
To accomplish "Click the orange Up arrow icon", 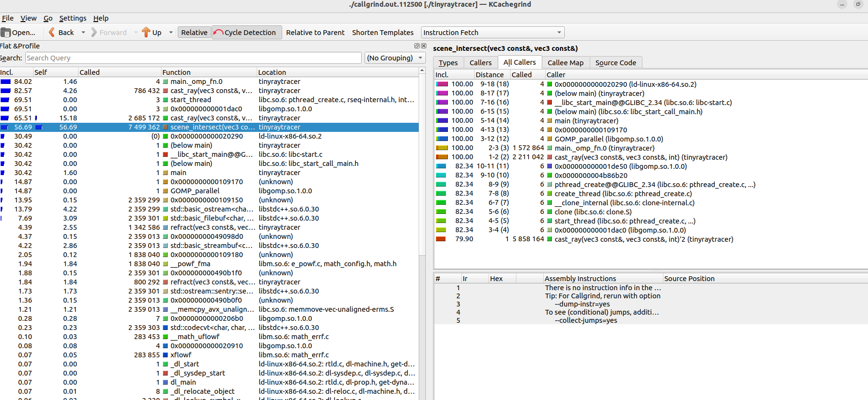I will pos(146,33).
